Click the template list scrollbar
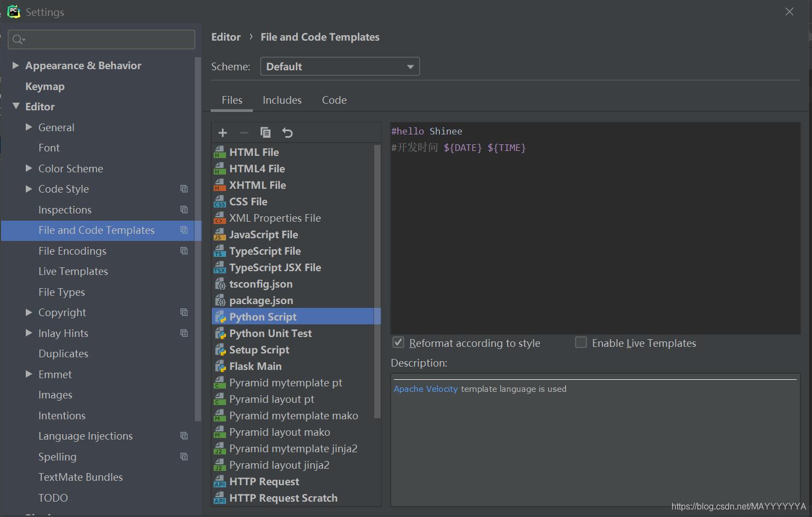This screenshot has height=517, width=812. 377,281
